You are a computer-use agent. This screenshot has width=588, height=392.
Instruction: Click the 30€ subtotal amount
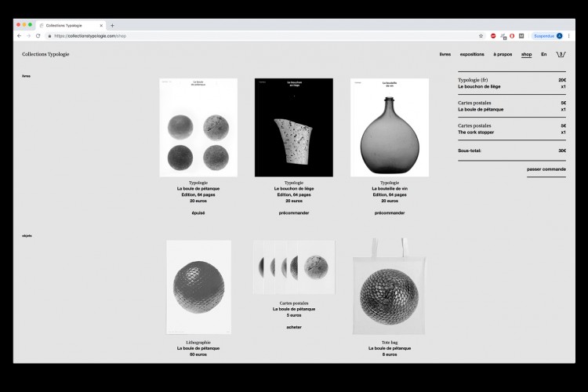coord(562,151)
